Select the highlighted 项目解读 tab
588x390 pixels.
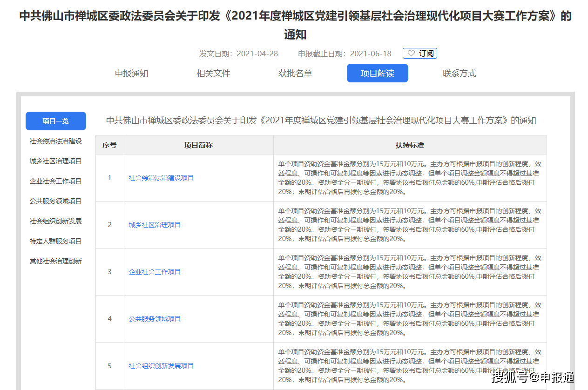(x=377, y=73)
